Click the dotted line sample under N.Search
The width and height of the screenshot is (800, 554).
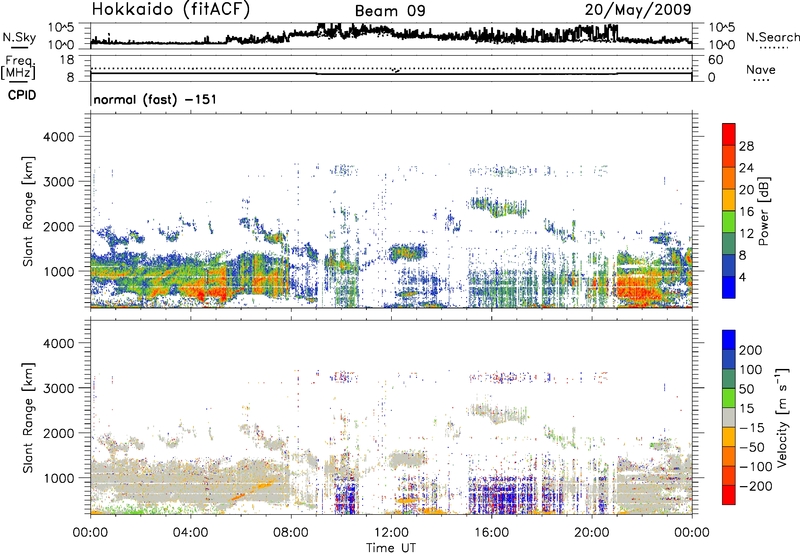773,48
